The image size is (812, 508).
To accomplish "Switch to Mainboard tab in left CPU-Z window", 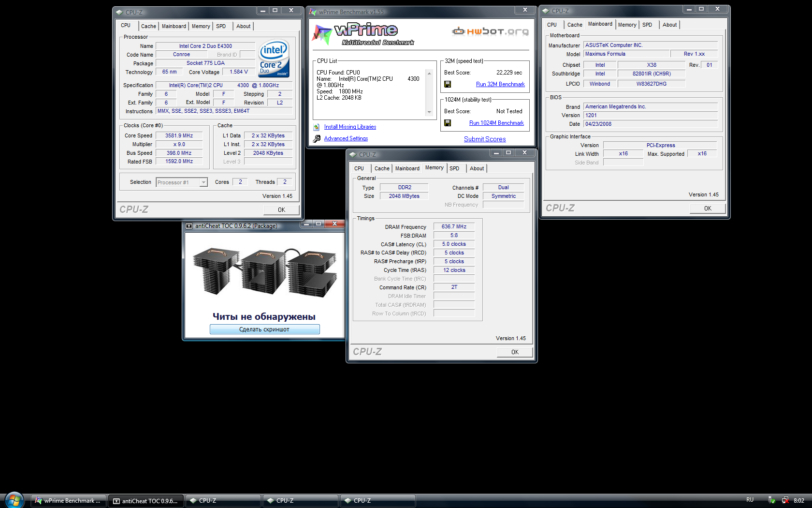I will pyautogui.click(x=174, y=26).
